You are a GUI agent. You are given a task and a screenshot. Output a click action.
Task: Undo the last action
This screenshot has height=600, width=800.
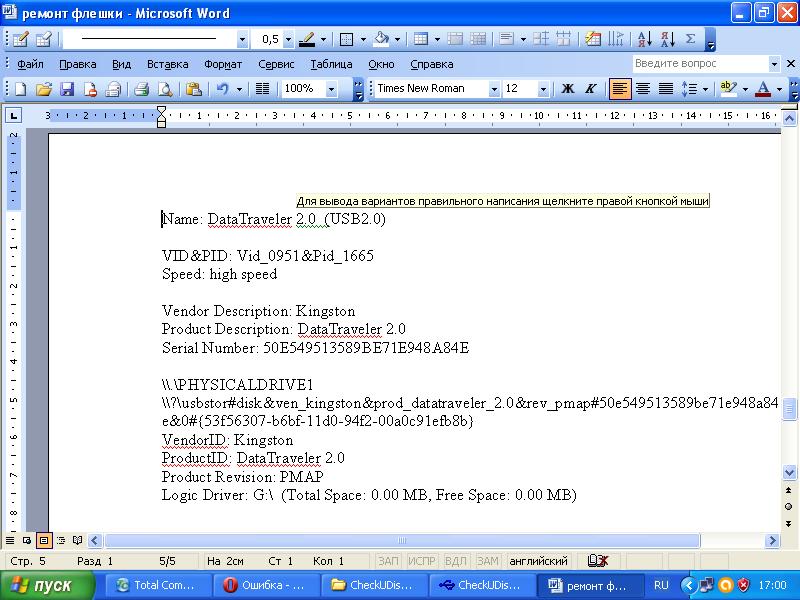[222, 89]
